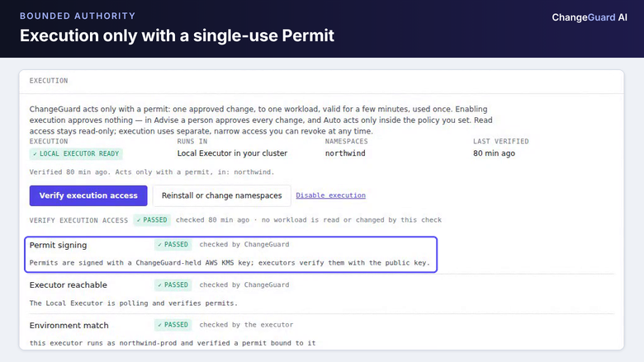
Task: Click the Verify execution access button
Action: tap(88, 195)
